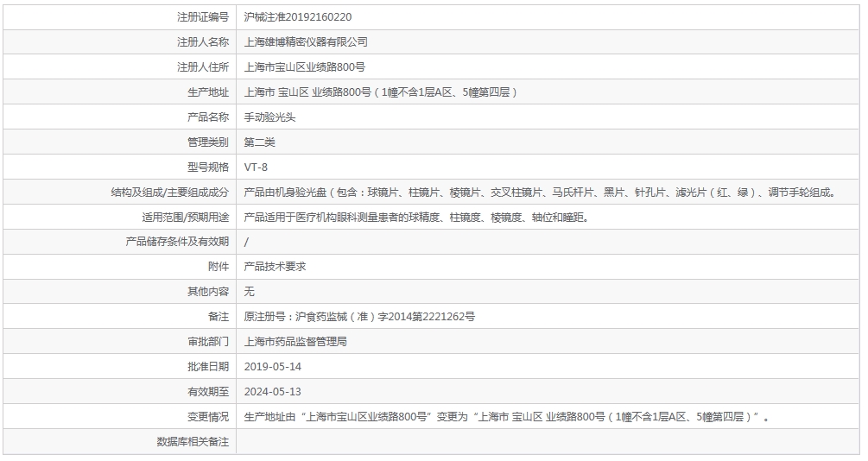Select the label 注册人住所

coord(203,67)
